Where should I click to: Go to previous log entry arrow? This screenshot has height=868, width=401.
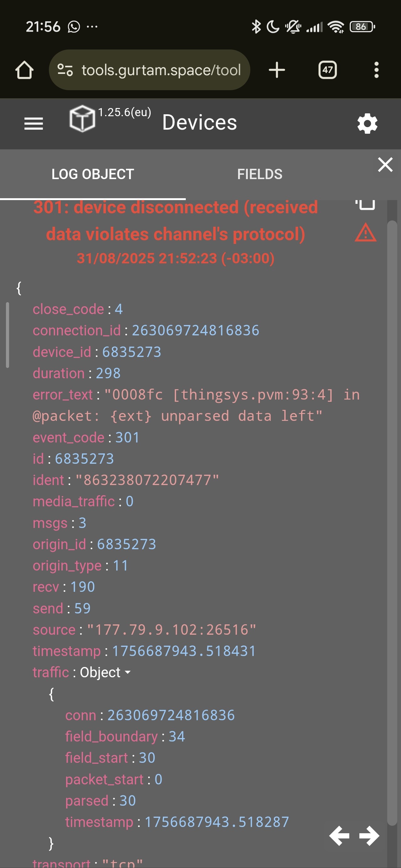tap(339, 835)
